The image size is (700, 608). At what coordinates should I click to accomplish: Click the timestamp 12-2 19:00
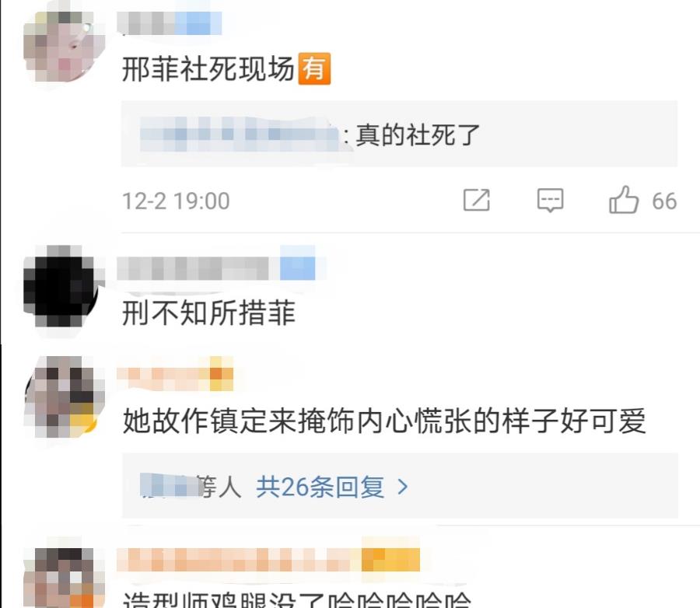tap(176, 201)
